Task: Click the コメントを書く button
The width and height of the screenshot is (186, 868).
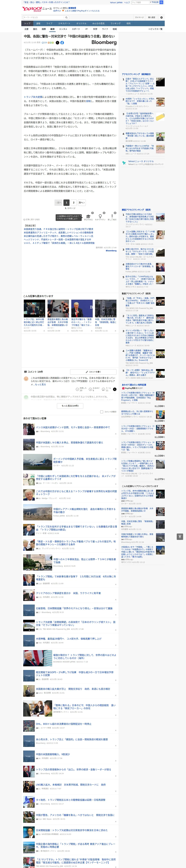Action: pyautogui.click(x=93, y=372)
